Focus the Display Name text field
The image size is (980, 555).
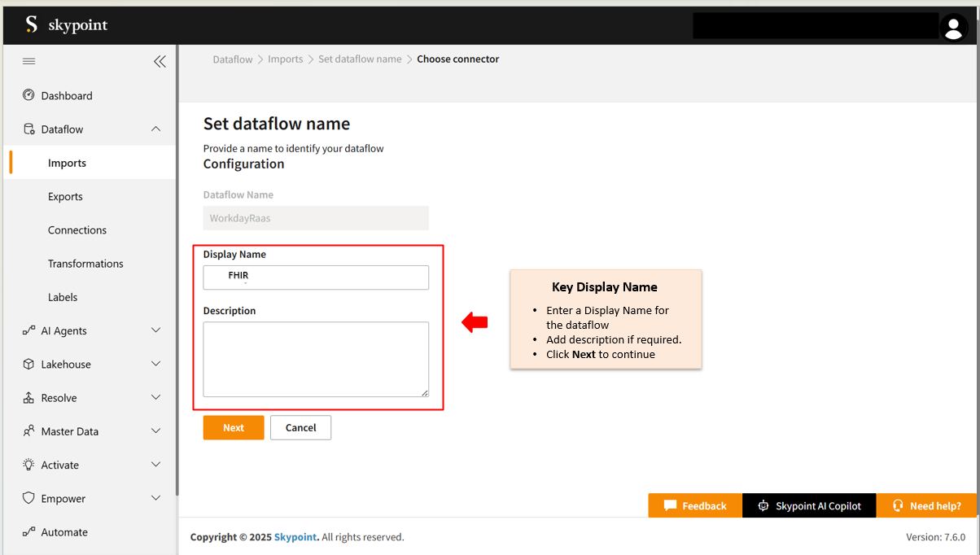click(316, 277)
